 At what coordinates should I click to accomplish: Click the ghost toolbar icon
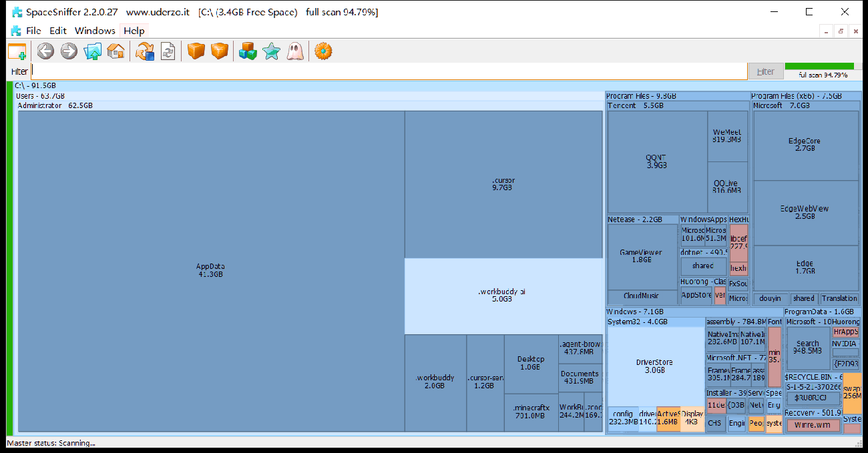click(x=294, y=51)
